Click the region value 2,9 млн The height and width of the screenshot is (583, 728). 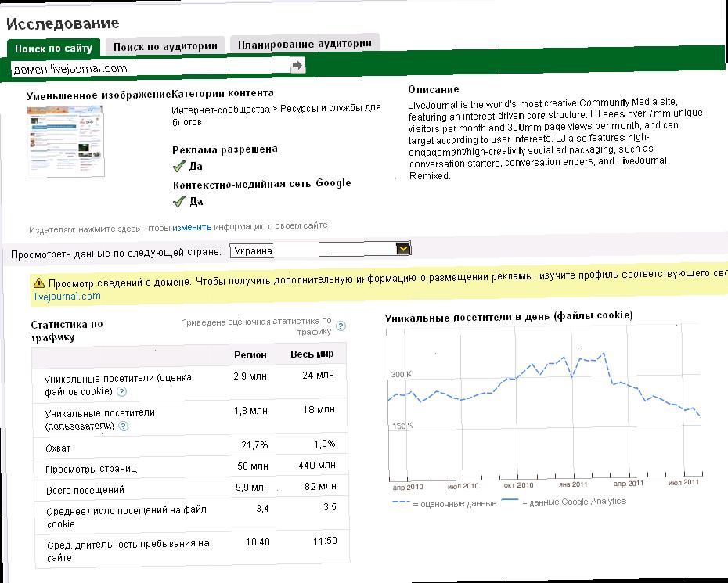tap(250, 376)
